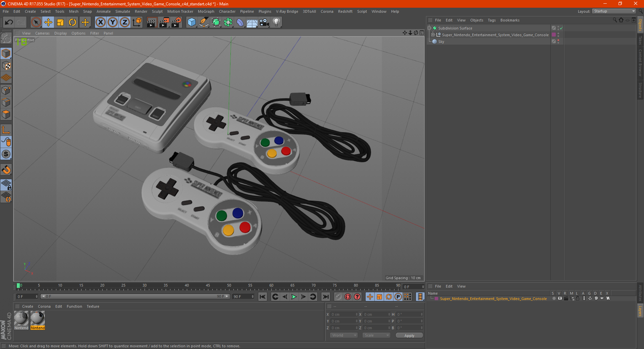Open the Scale mode dropdown

377,335
